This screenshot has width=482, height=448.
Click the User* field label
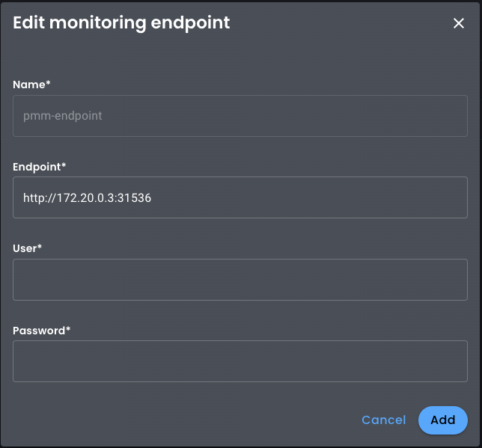tap(27, 248)
